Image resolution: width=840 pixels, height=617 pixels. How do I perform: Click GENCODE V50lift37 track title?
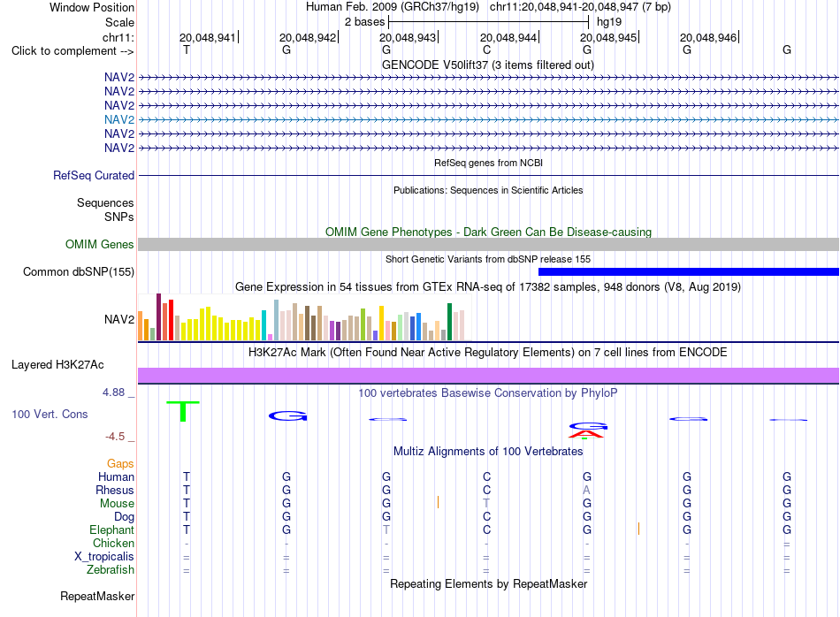[488, 65]
